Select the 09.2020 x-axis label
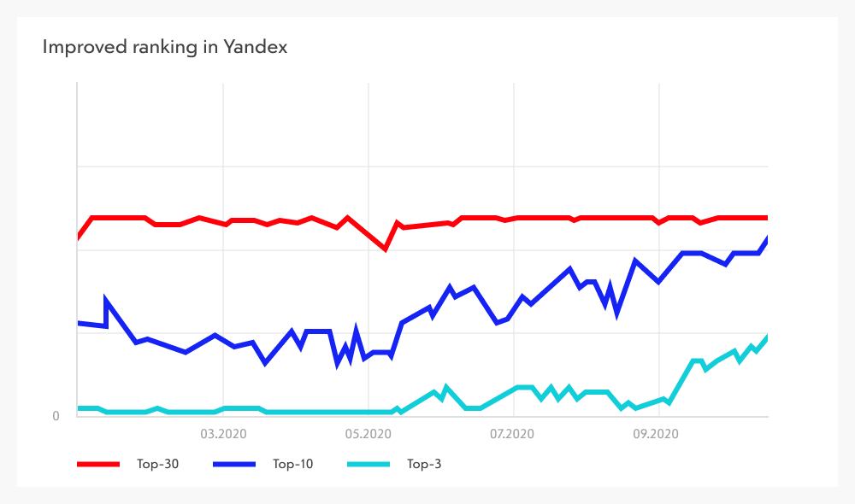Screen dimensions: 855x504 658,434
